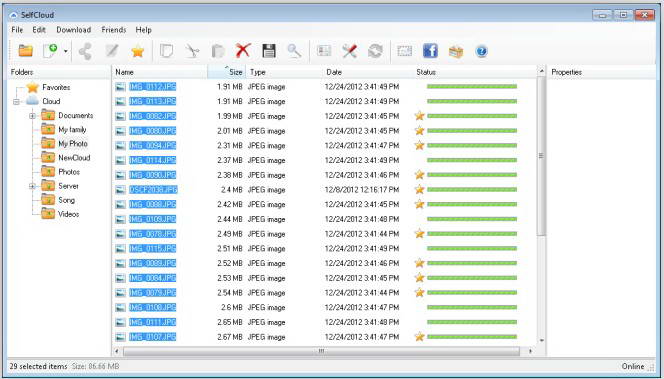Click the Online status in status bar
664x379 pixels.
point(633,366)
